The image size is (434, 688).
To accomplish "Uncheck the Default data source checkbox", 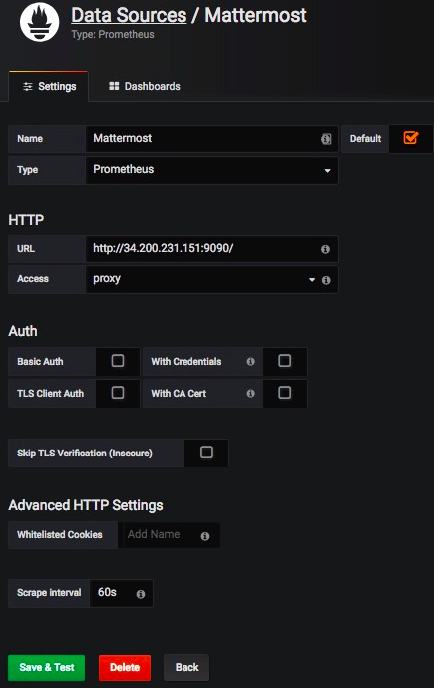I will 411,138.
